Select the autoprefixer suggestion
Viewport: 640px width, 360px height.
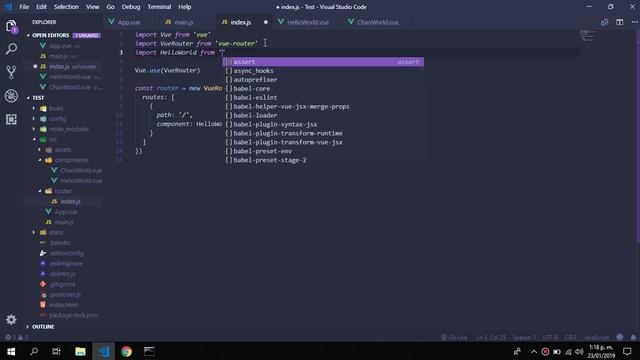(x=323, y=80)
